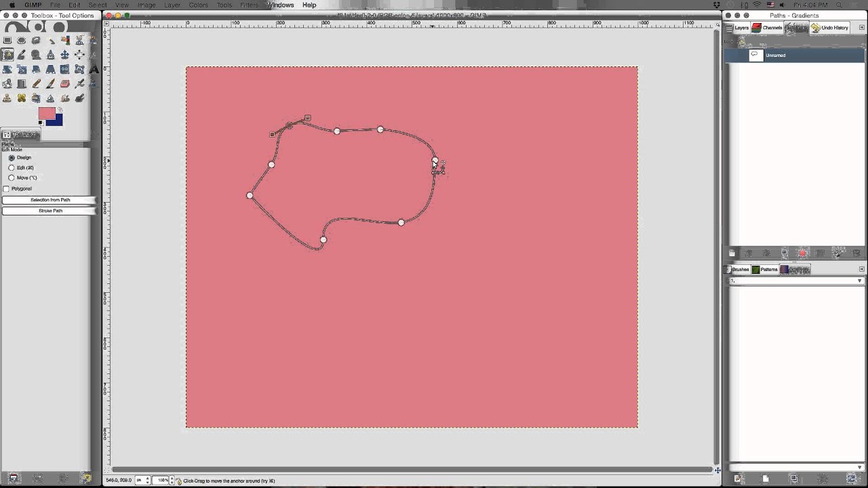The image size is (868, 488).
Task: Select the Zoom magnifier tool
Action: coord(36,55)
